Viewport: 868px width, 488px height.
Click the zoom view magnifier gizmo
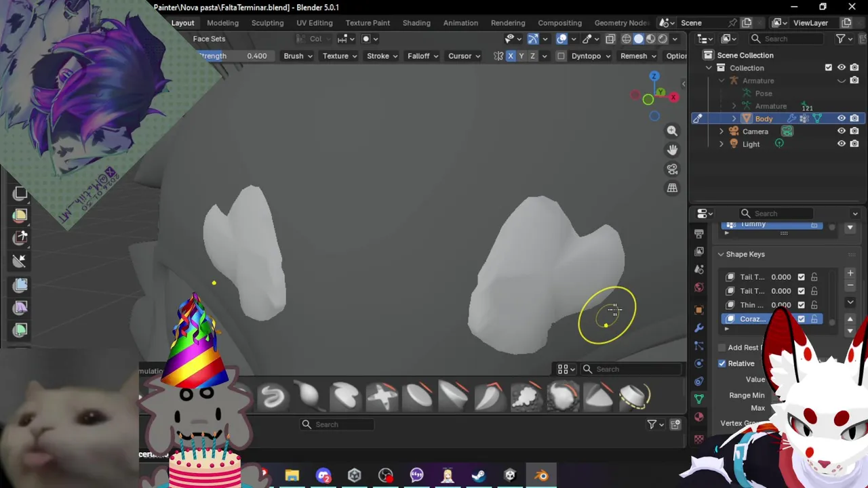pyautogui.click(x=672, y=131)
